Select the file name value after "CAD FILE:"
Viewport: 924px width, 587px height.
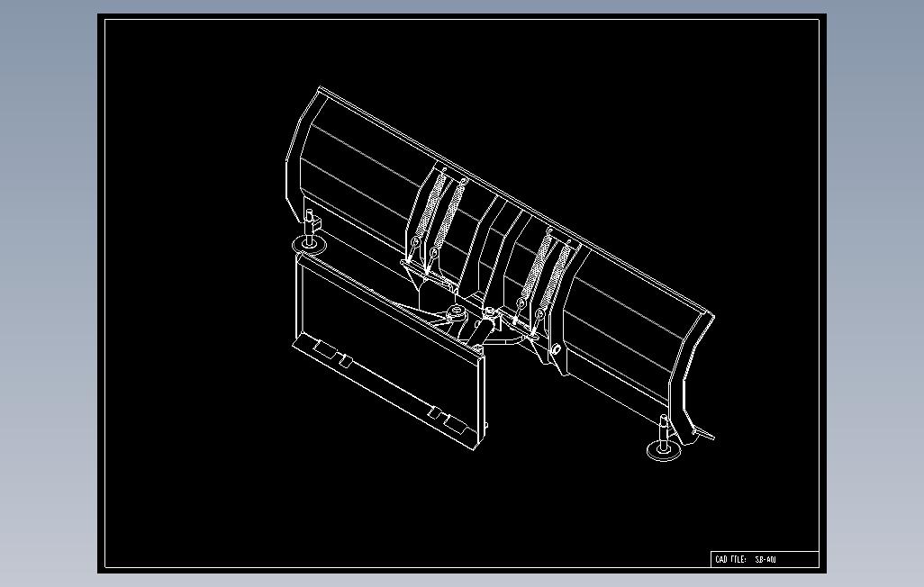coord(765,559)
